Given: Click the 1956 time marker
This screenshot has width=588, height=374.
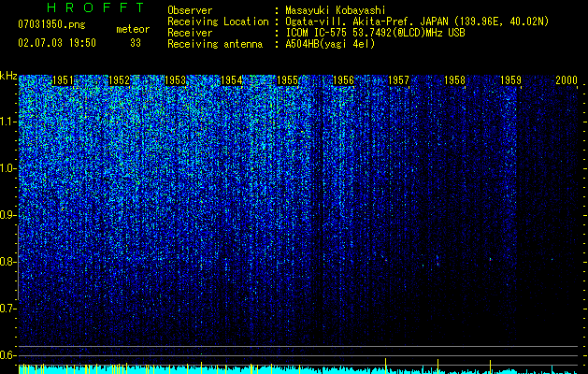Looking at the screenshot, I should 343,80.
